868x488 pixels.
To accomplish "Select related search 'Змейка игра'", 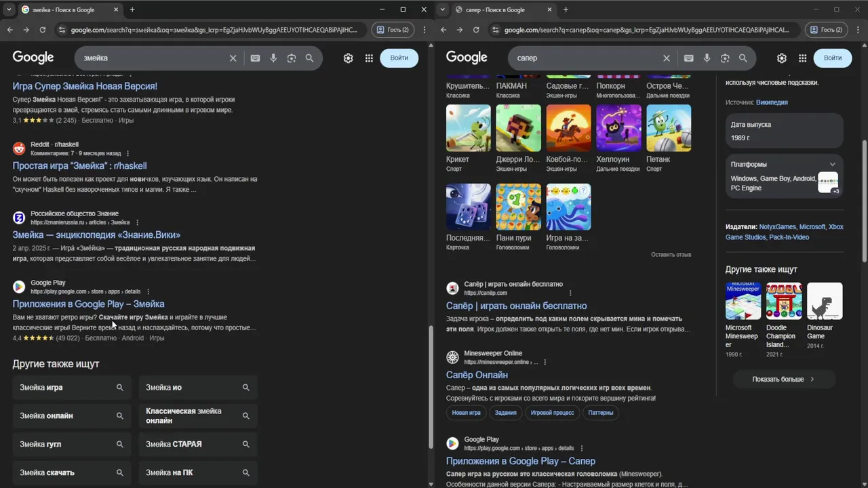I will (x=71, y=388).
